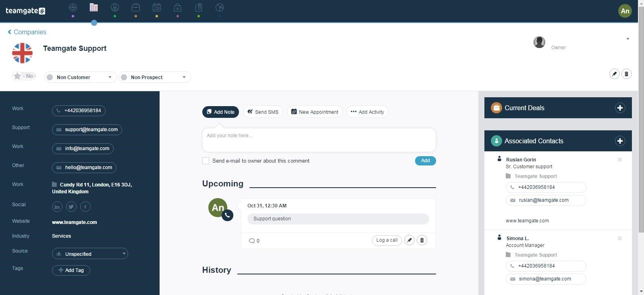Click the support@teamgate.com email chip
Screen dimensions: 644x295
click(87, 130)
